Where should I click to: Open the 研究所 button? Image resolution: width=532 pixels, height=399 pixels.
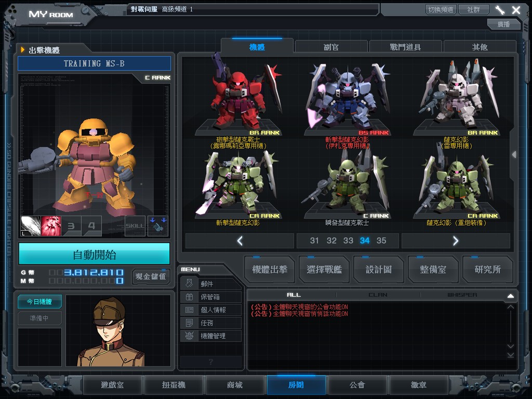(x=487, y=270)
